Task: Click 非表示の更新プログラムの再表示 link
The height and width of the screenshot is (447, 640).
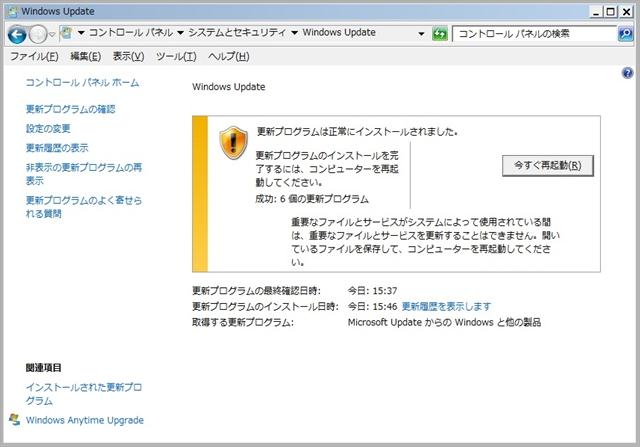Action: point(84,174)
